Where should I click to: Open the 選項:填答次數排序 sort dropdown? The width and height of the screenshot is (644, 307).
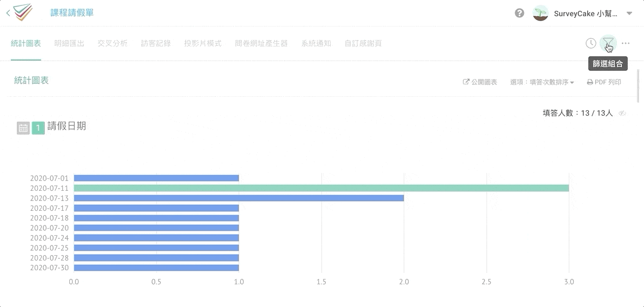[x=542, y=82]
